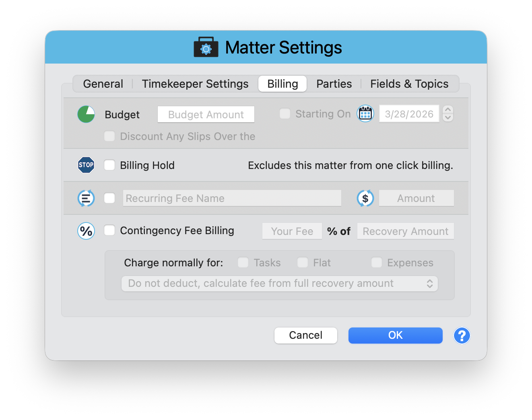The width and height of the screenshot is (532, 420).
Task: Check the Expenses charge option
Action: point(376,262)
